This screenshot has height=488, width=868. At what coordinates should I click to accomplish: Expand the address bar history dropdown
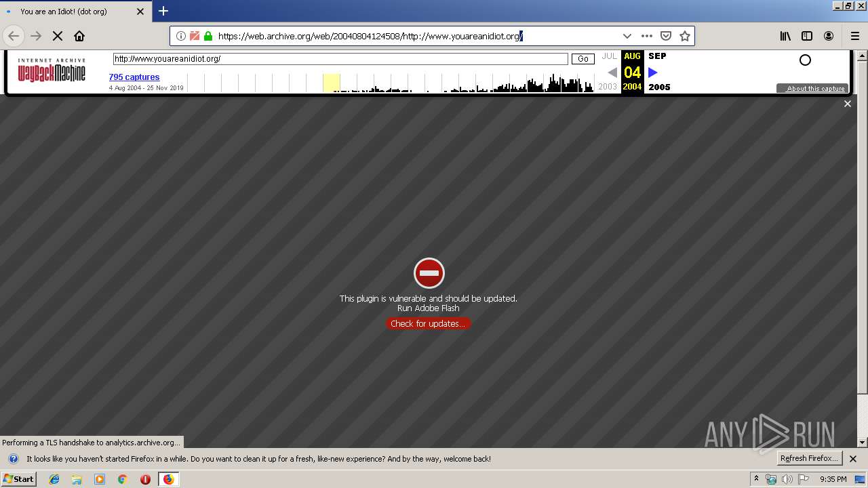[627, 36]
